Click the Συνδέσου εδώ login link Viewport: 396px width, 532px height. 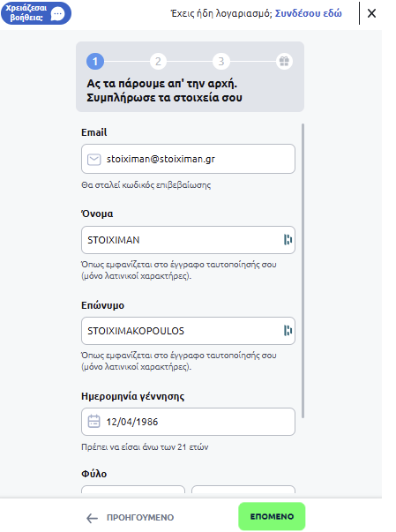[308, 13]
